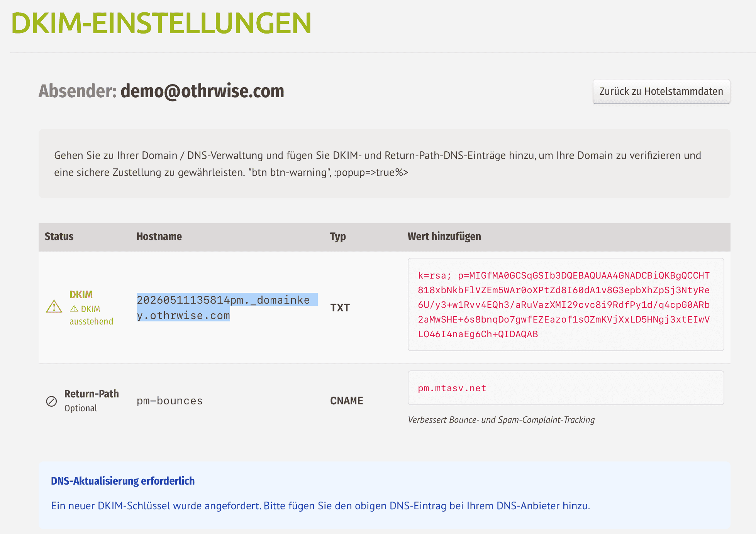Click the Zurück zu Hotelstammdaten button
Screen dimensions: 756x534
coord(661,91)
